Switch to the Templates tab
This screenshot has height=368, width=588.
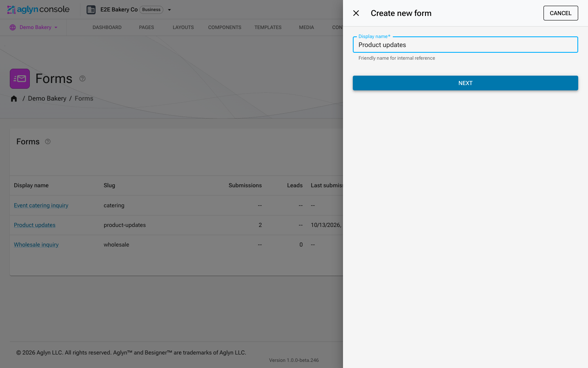(268, 27)
